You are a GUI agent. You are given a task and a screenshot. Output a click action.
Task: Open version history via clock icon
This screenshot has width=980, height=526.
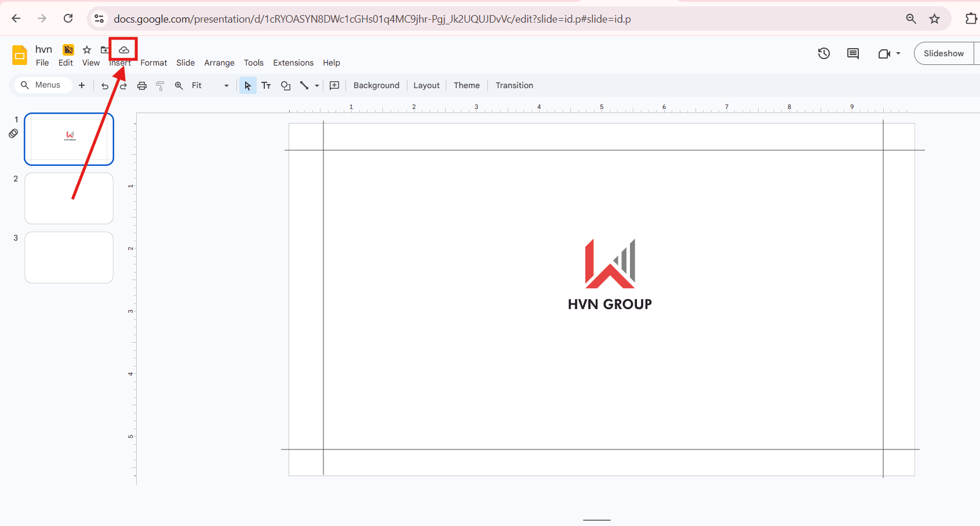[824, 53]
